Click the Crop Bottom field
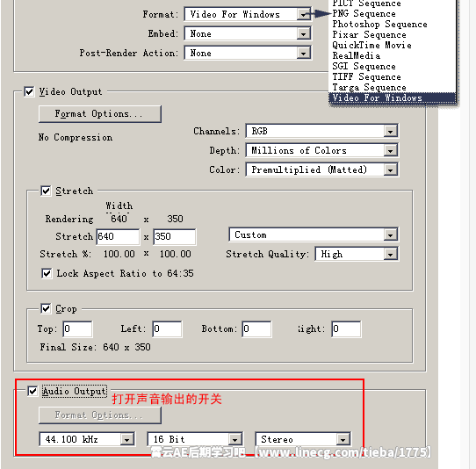The width and height of the screenshot is (476, 469). pos(256,328)
